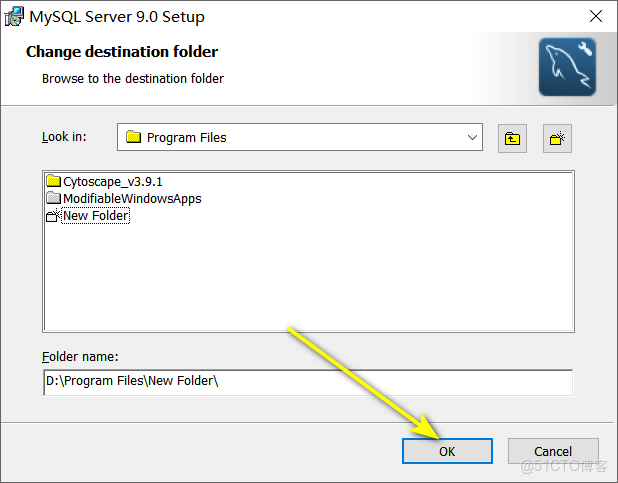The width and height of the screenshot is (618, 483).
Task: Click the ModifiableWindowsApps folder icon
Action: [53, 198]
